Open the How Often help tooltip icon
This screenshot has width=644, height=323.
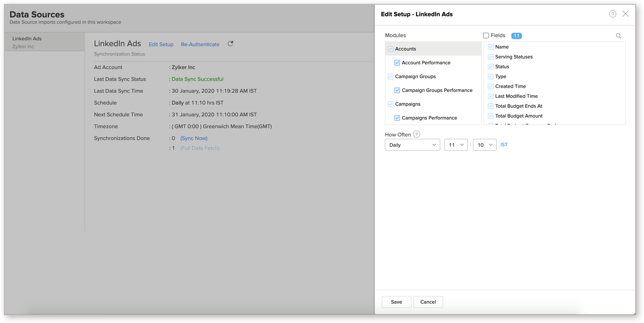click(417, 134)
